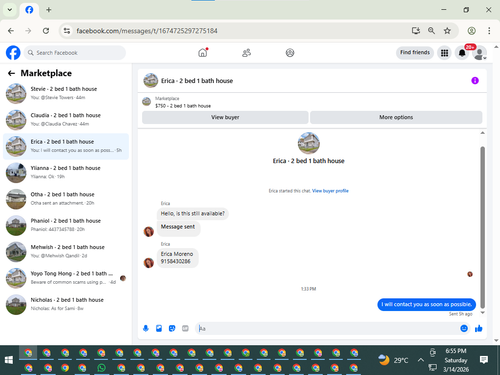Viewport: 500px width, 375px height.
Task: Go back using the Marketplace arrow
Action: point(11,73)
